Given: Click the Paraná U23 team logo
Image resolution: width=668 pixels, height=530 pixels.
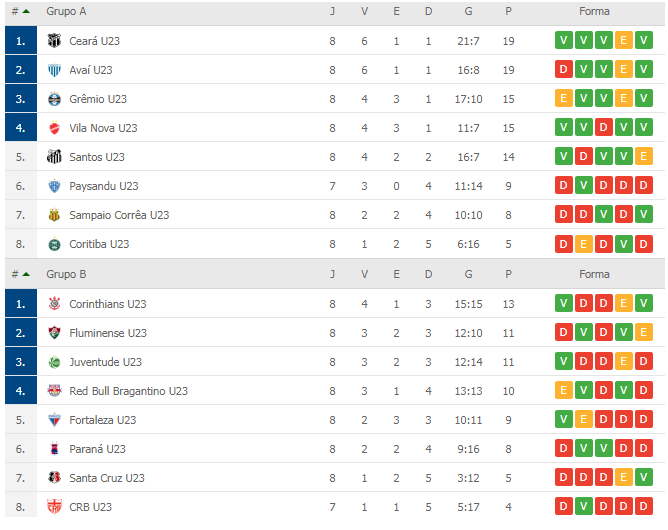Looking at the screenshot, I should pos(54,449).
